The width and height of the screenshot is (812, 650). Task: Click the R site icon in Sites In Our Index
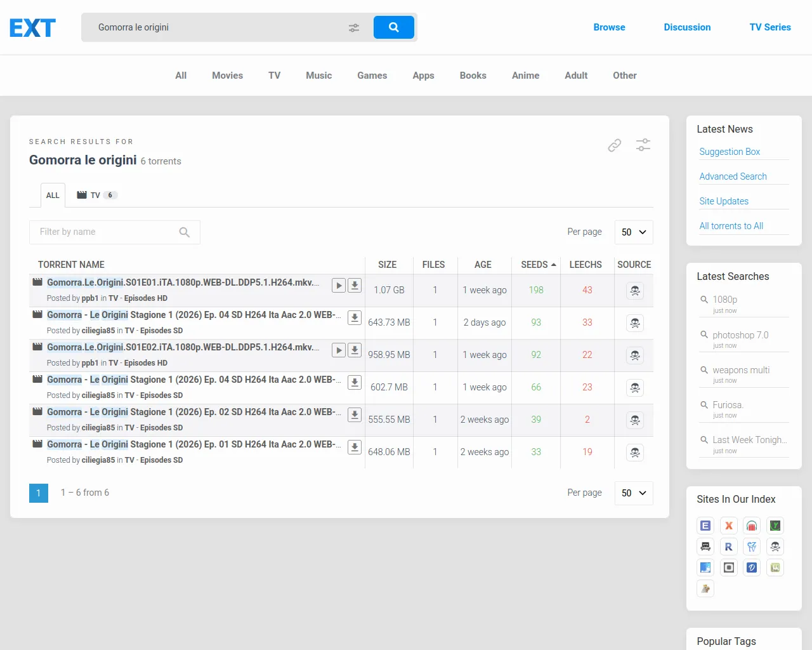point(728,547)
